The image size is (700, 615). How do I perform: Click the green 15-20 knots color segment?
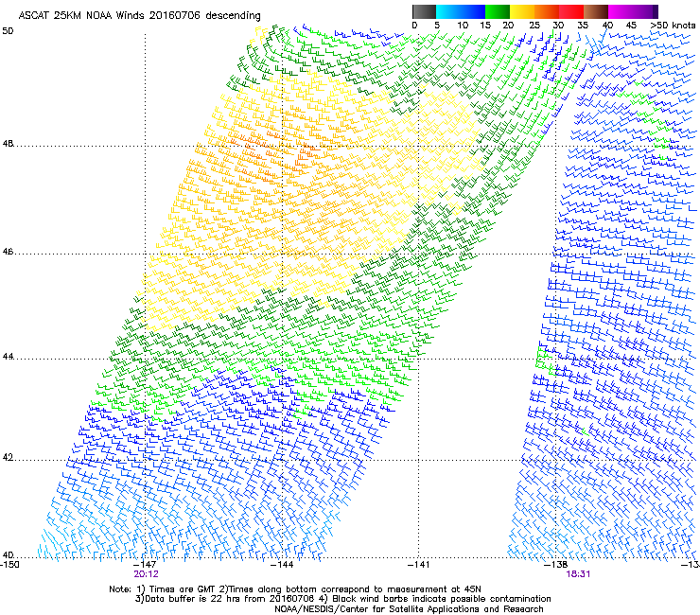click(x=498, y=11)
